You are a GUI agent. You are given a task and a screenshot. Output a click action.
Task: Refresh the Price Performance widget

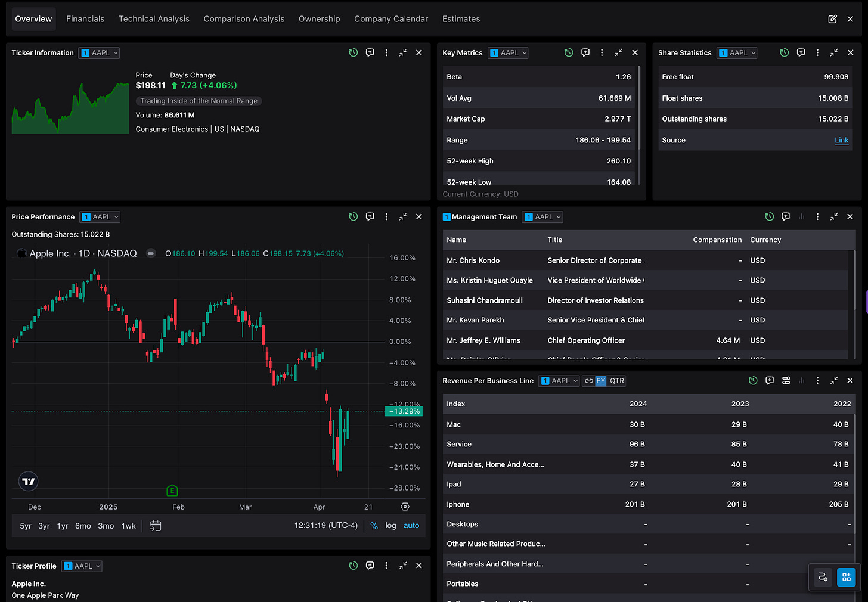(354, 216)
